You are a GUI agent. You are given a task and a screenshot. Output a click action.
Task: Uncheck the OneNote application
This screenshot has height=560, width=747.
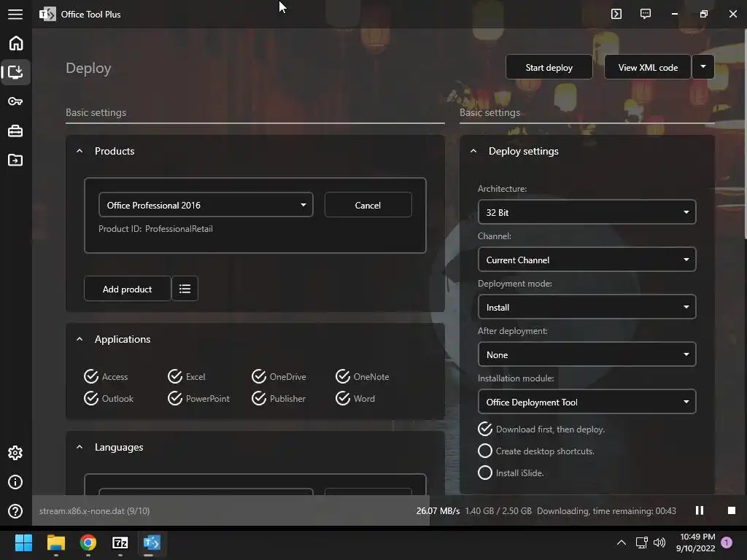tap(362, 377)
